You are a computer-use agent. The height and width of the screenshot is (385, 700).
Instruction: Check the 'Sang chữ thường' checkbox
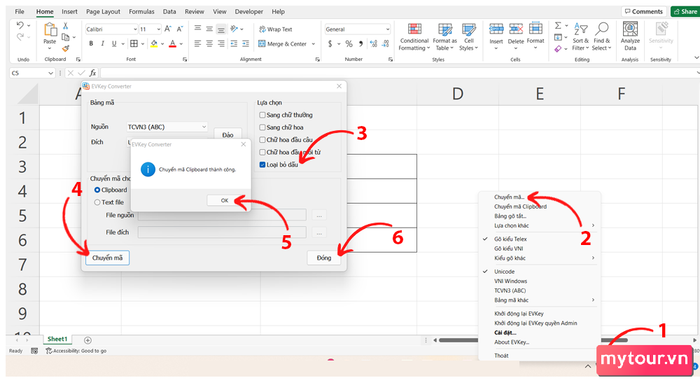262,115
